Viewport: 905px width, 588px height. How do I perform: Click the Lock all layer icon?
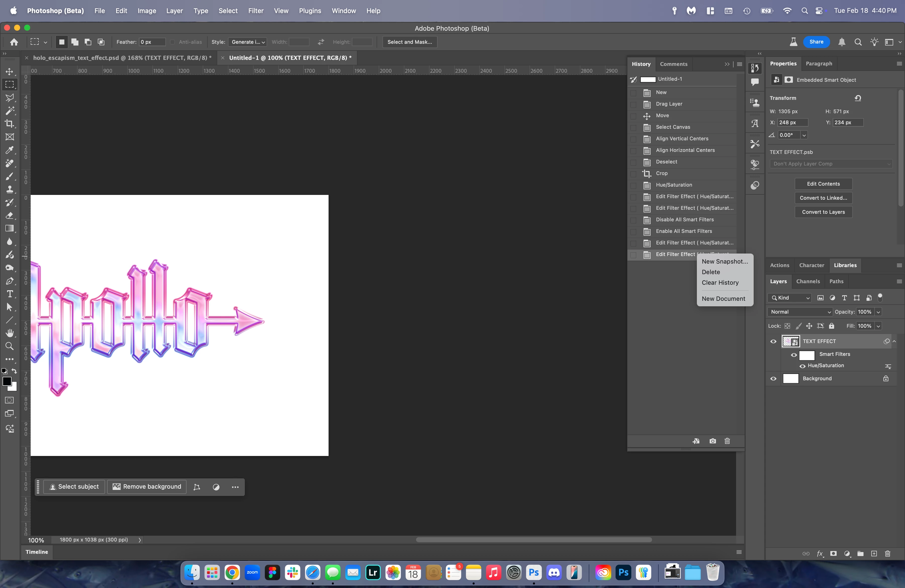pyautogui.click(x=832, y=326)
